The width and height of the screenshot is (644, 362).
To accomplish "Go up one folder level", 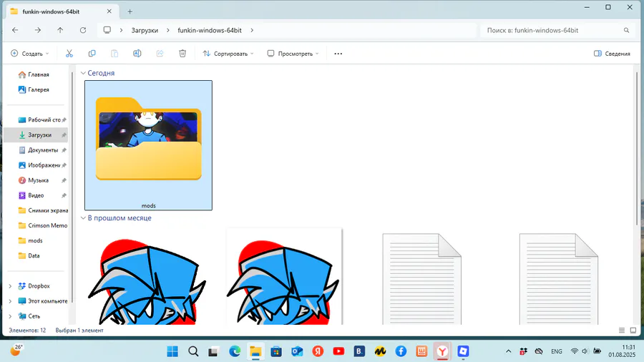I will (x=60, y=30).
